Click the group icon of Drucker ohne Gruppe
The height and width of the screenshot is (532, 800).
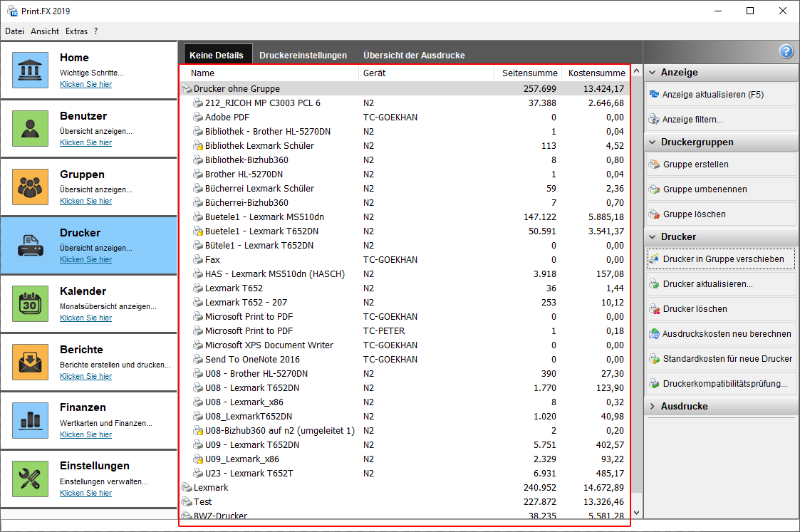point(187,89)
